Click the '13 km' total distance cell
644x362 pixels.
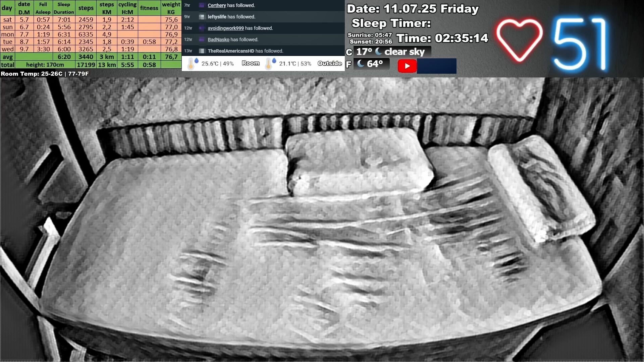[x=107, y=65]
